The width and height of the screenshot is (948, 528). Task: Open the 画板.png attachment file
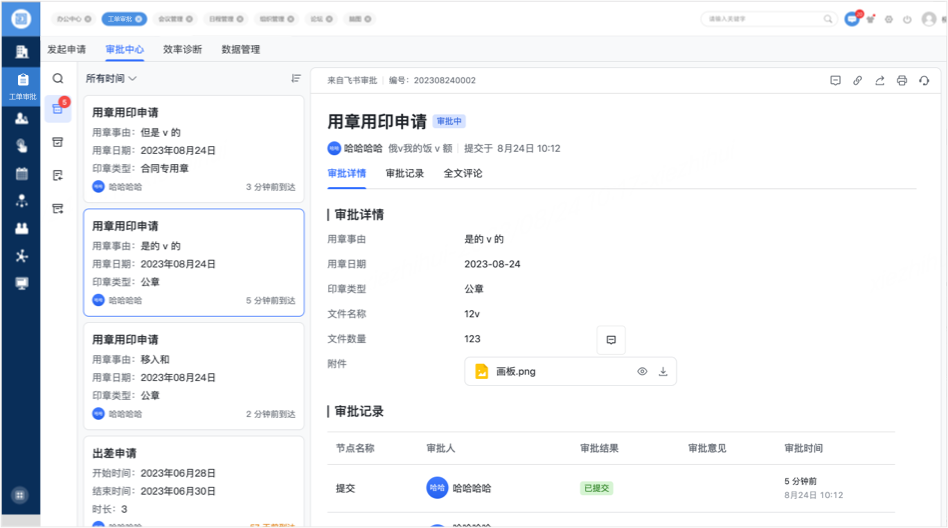point(516,372)
